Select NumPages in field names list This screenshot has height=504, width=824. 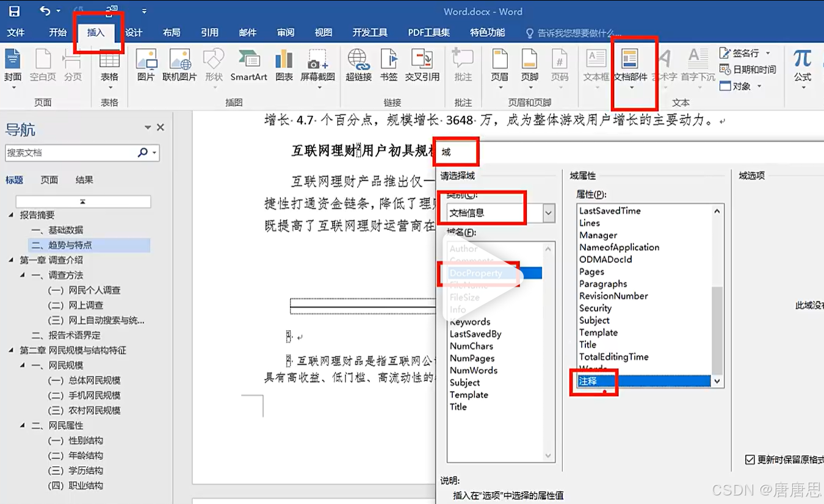472,358
